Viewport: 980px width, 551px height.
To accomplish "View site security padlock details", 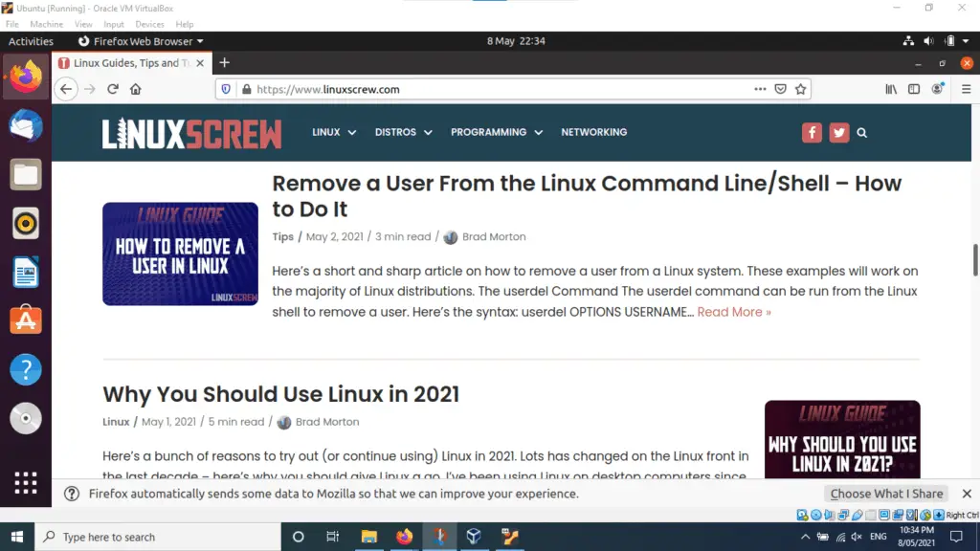I will 246,89.
